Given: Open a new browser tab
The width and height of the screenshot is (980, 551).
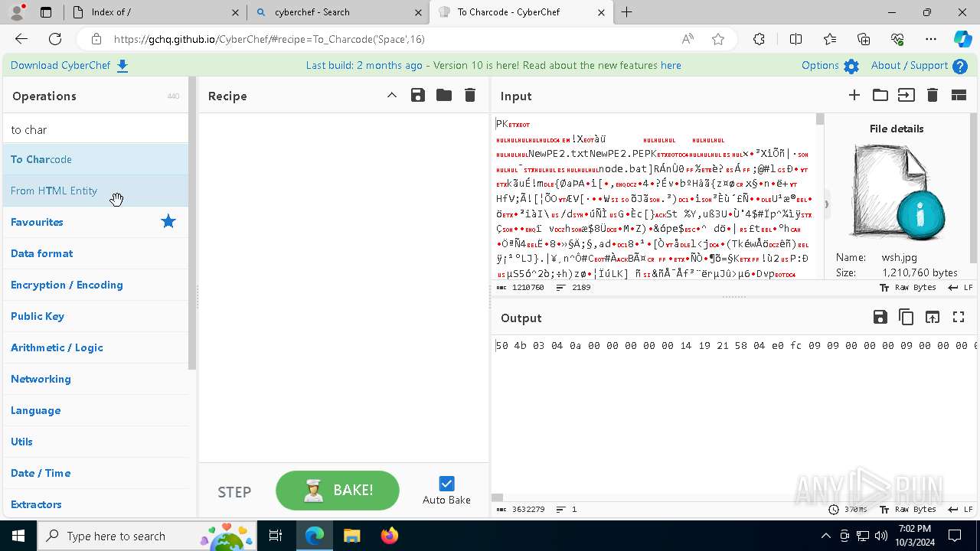Looking at the screenshot, I should click(x=627, y=12).
